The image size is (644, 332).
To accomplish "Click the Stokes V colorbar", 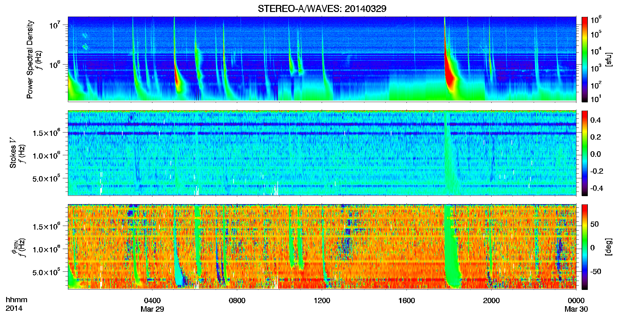I will [585, 153].
